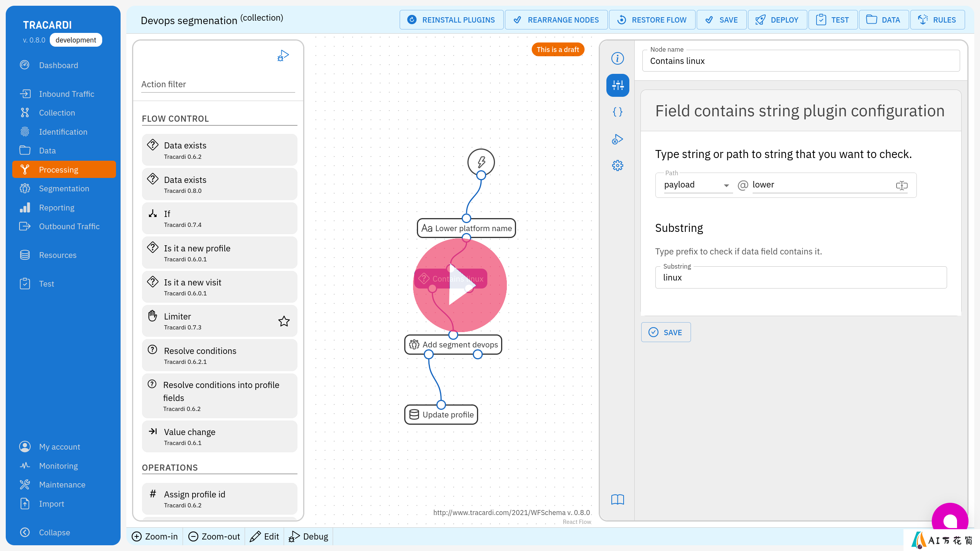This screenshot has width=980, height=551.
Task: Select Resolve conditions into profile fields plugin
Action: [219, 396]
